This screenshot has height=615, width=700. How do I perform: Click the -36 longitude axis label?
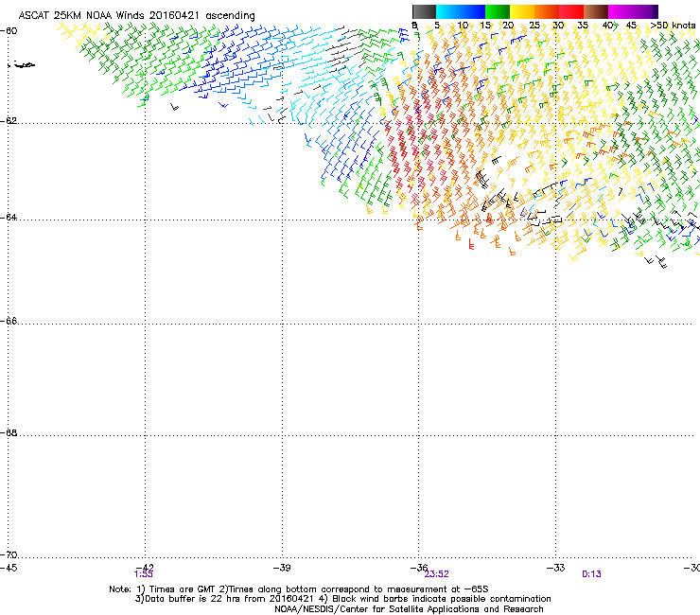419,568
